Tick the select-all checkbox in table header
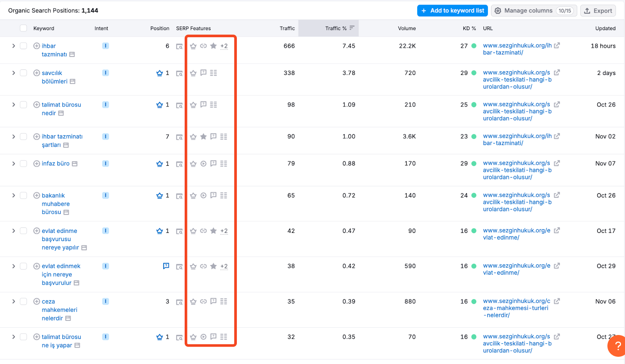Screen dimensions: 625x364 point(23,28)
